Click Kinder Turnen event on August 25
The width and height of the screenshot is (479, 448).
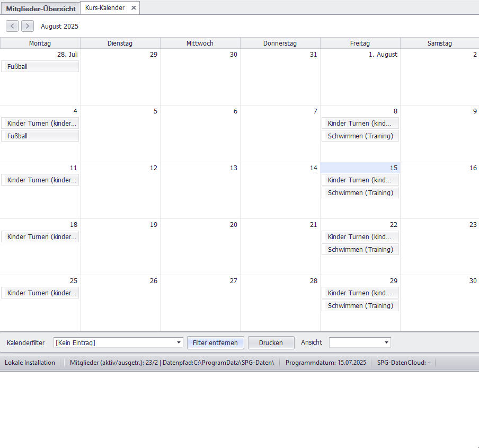coord(40,293)
